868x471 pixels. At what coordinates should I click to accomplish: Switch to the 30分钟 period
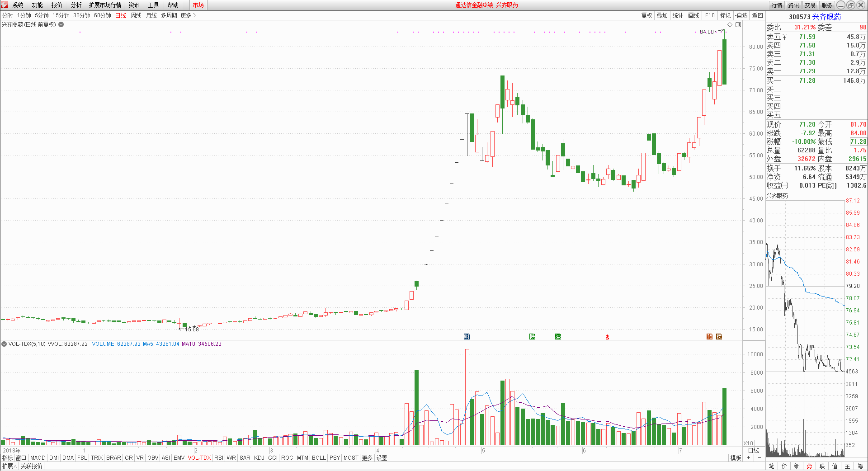[x=82, y=15]
